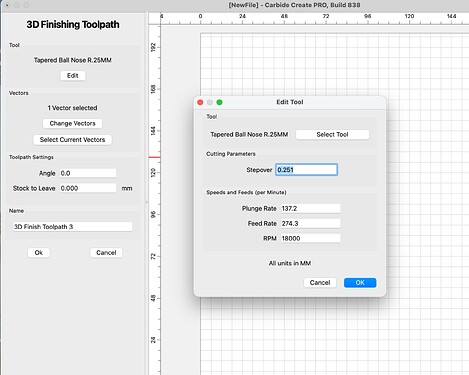469x375 pixels.
Task: Click the toolpath Name field
Action: tap(72, 227)
